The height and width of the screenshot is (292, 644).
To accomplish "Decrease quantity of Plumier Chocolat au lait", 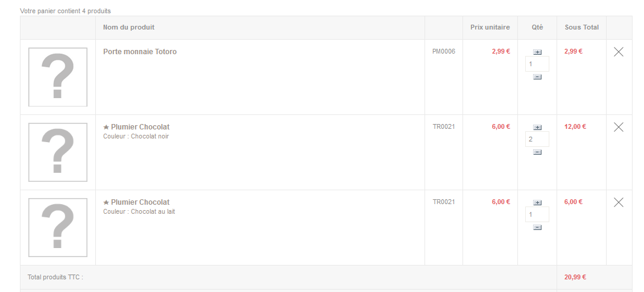I will [x=537, y=227].
